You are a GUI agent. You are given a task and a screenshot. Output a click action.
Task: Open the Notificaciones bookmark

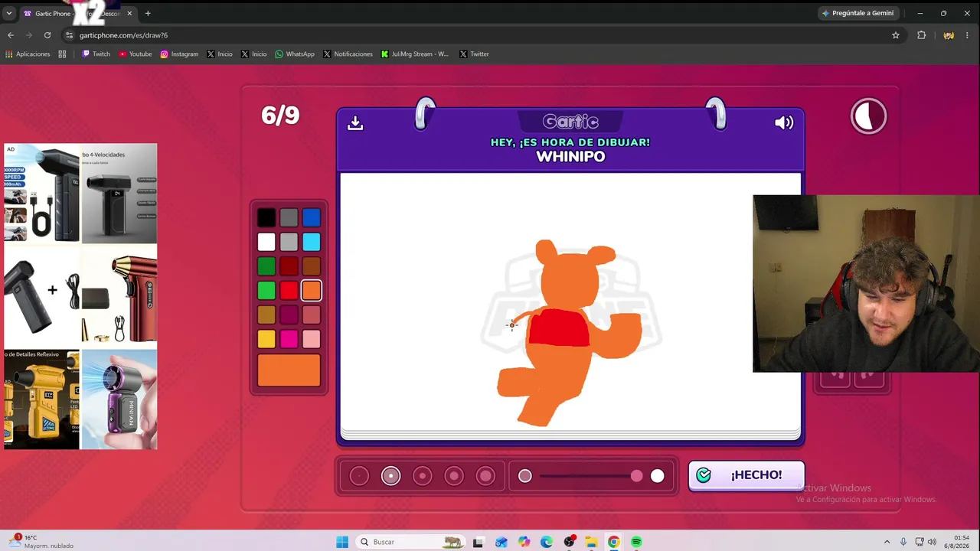tap(348, 54)
